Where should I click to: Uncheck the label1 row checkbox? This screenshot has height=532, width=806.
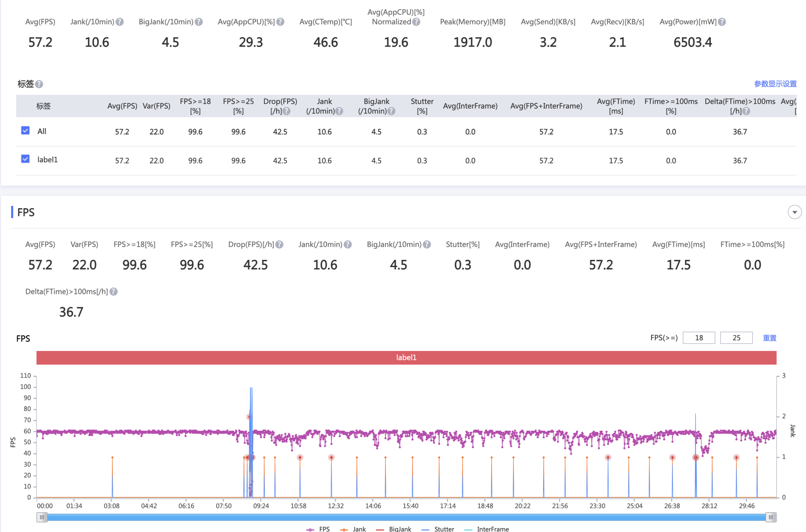tap(25, 159)
